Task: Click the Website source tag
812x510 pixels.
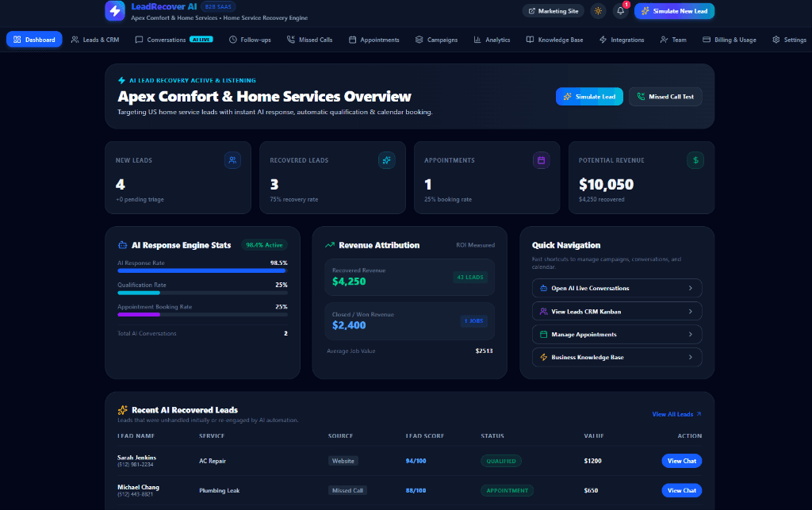Action: [x=343, y=461]
